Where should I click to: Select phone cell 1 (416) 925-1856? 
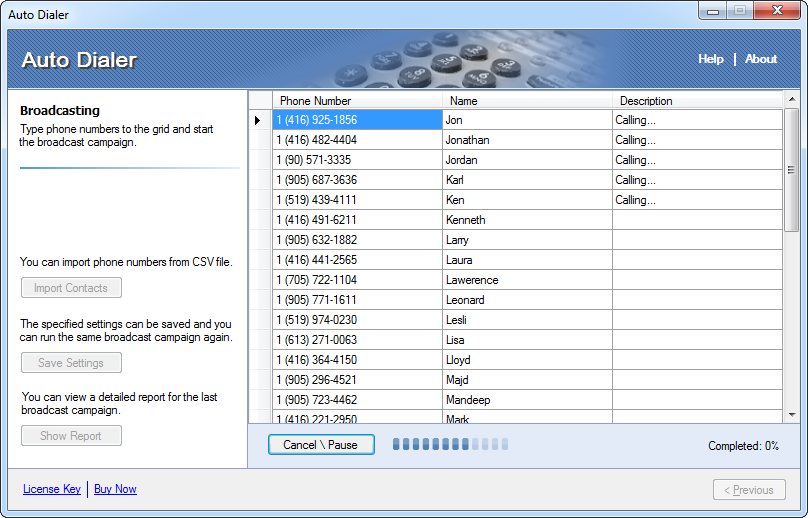(x=357, y=120)
